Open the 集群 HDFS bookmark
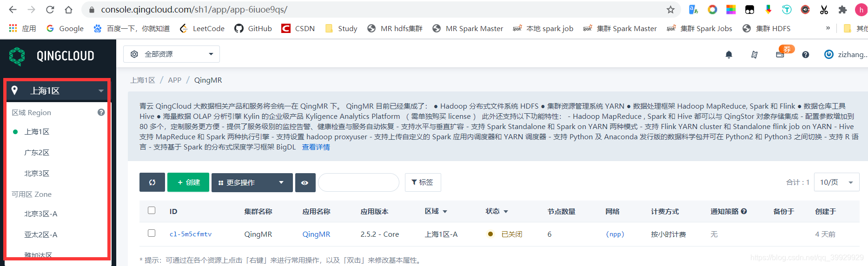868x266 pixels. 767,28
